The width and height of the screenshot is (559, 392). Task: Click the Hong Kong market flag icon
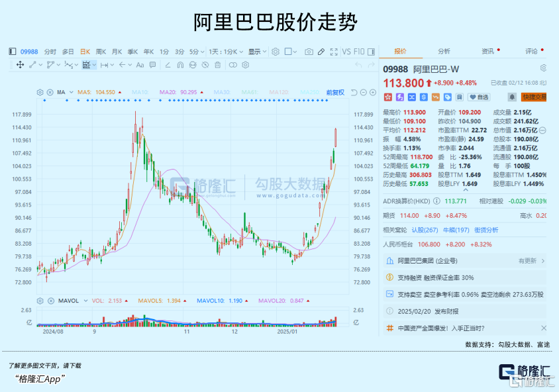pos(388,97)
